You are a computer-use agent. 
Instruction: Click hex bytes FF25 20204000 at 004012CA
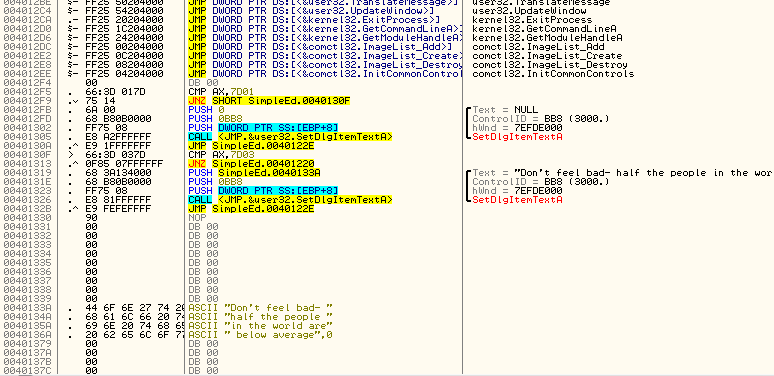click(x=124, y=20)
